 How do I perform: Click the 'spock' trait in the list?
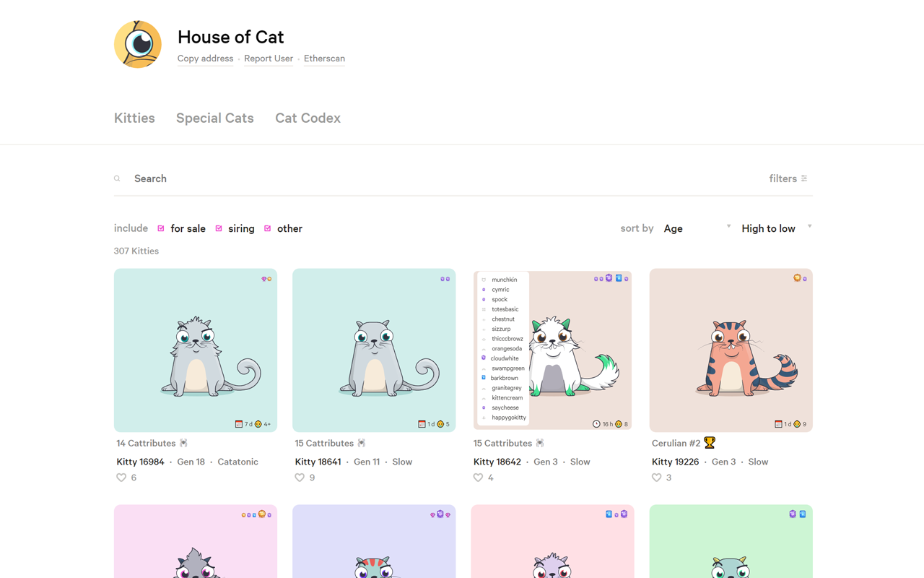(500, 299)
